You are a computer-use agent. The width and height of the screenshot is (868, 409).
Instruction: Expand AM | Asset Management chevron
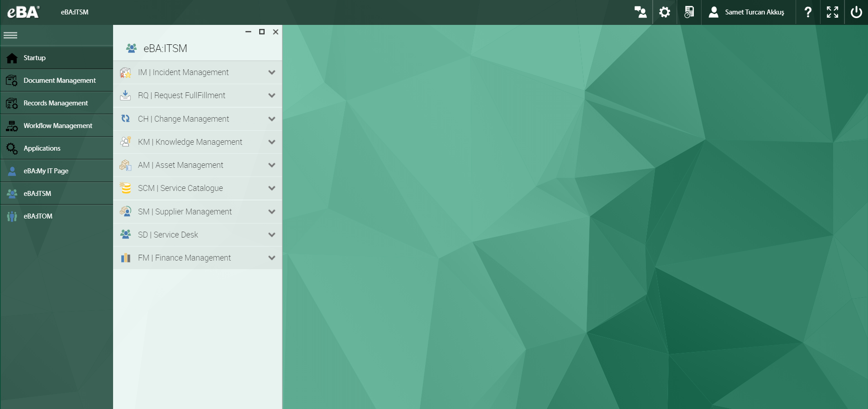[x=272, y=165]
